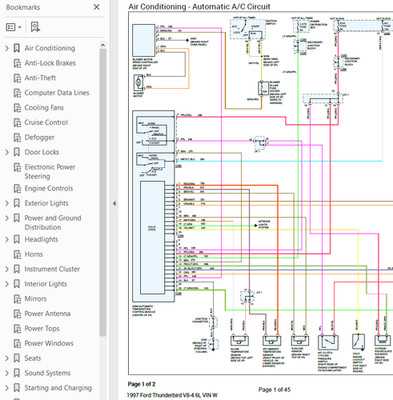Expand Power and Ground Distribution bookmark
Screen dimensions: 393x400
pos(7,218)
